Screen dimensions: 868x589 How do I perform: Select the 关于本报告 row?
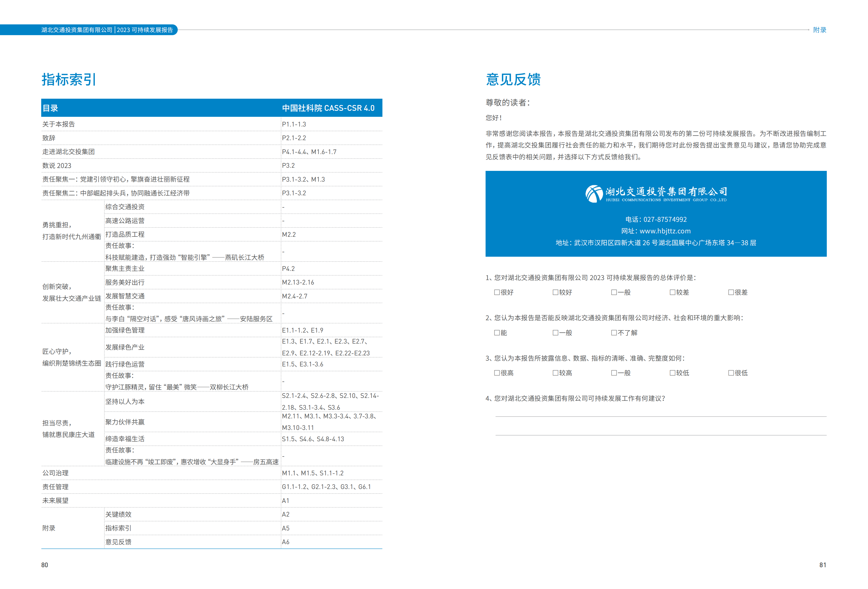(x=212, y=124)
